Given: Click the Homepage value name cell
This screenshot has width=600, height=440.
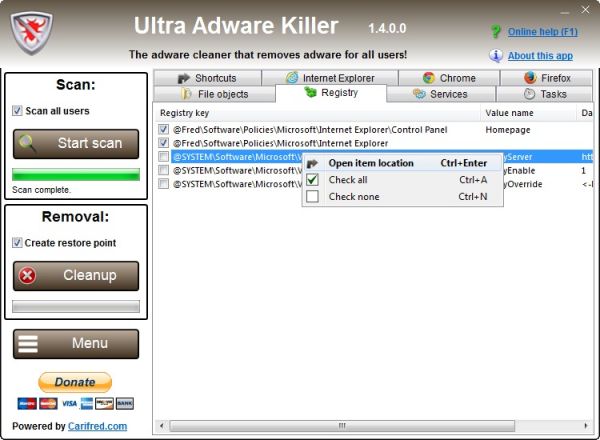Looking at the screenshot, I should pyautogui.click(x=508, y=130).
